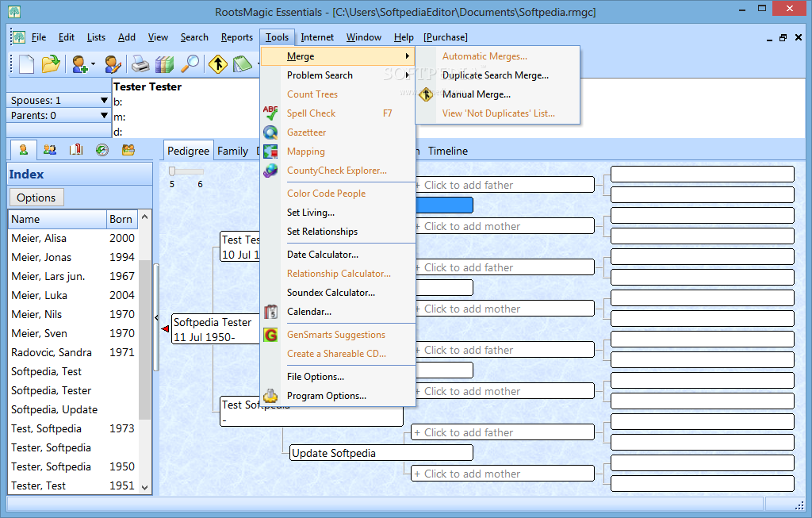Image resolution: width=812 pixels, height=518 pixels.
Task: Open the Date Calculator
Action: [323, 255]
